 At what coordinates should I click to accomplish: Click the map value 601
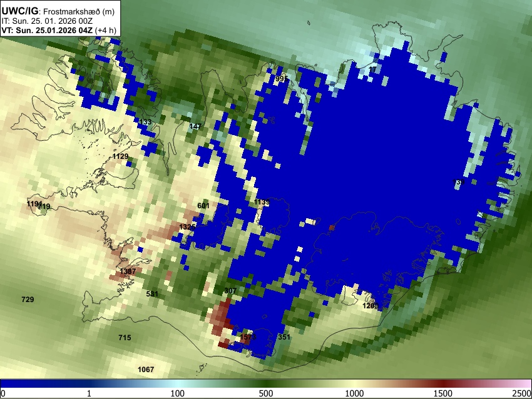point(203,206)
